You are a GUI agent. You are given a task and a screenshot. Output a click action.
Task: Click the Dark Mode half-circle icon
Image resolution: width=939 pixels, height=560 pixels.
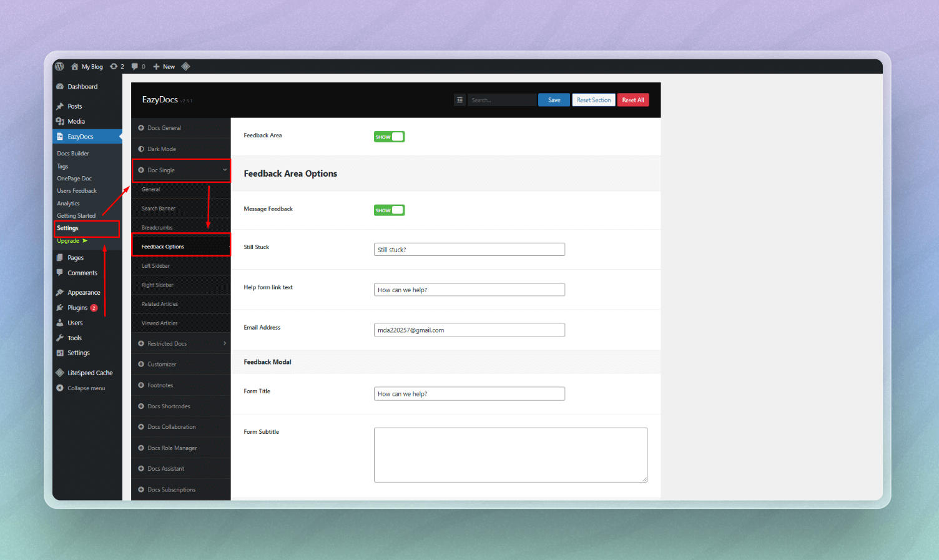(x=141, y=149)
